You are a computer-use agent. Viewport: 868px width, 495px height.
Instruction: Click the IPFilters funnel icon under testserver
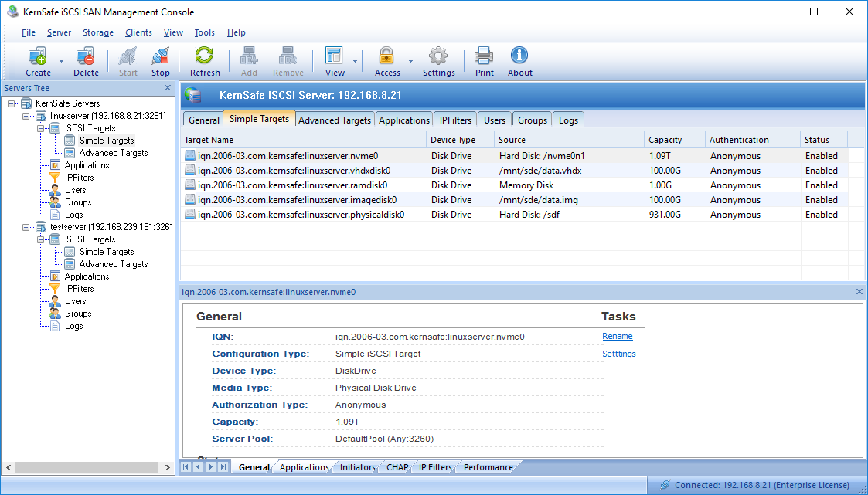(56, 289)
